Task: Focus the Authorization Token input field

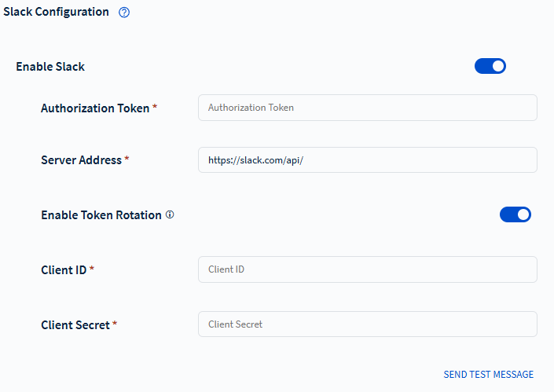Action: tap(368, 108)
